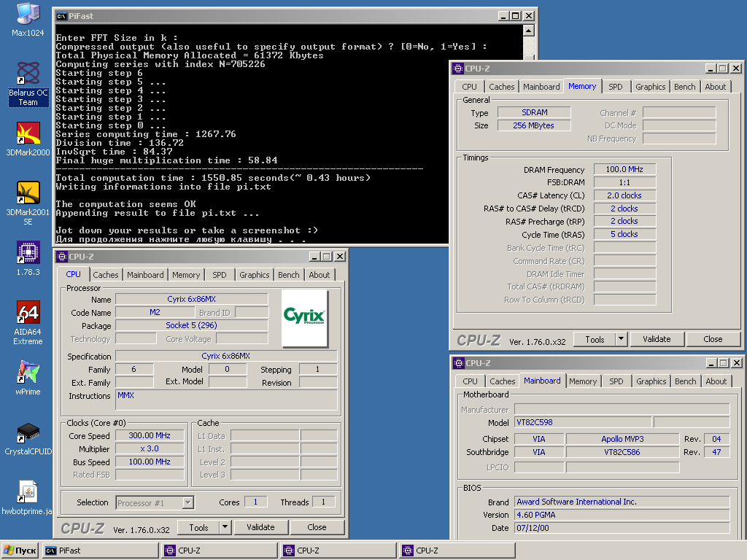Viewport: 747px width, 560px height.
Task: Click the CAS# Latency 2.0 clocks value
Action: [x=624, y=195]
